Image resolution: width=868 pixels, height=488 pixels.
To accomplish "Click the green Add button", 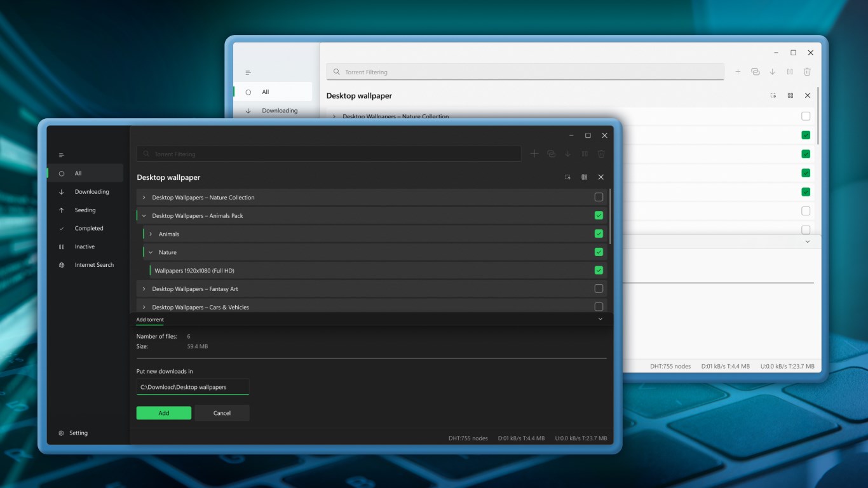I will (164, 413).
